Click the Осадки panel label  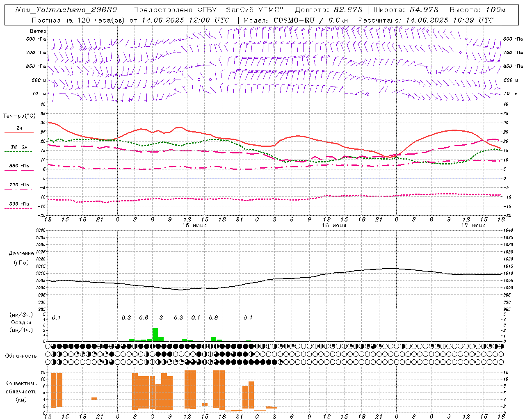point(21,322)
